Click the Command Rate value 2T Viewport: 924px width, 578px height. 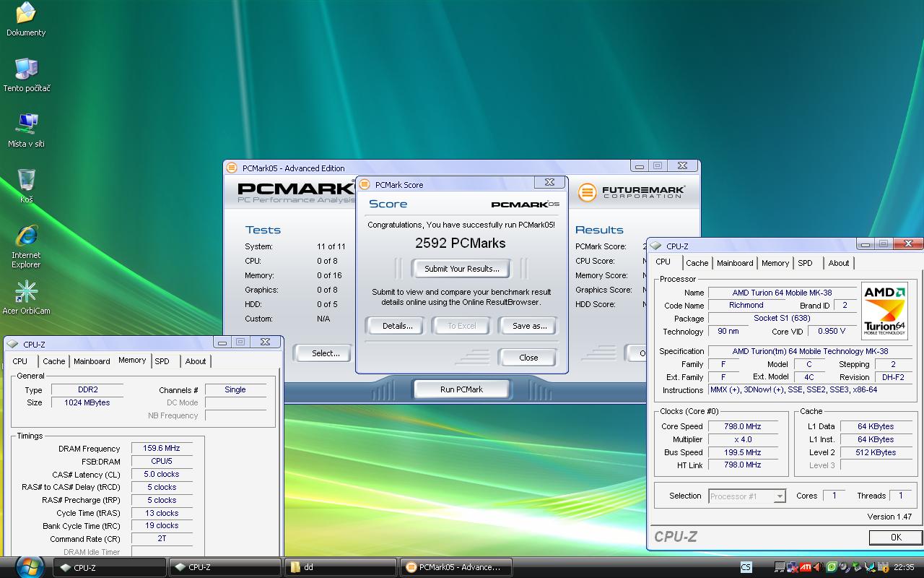click(162, 539)
